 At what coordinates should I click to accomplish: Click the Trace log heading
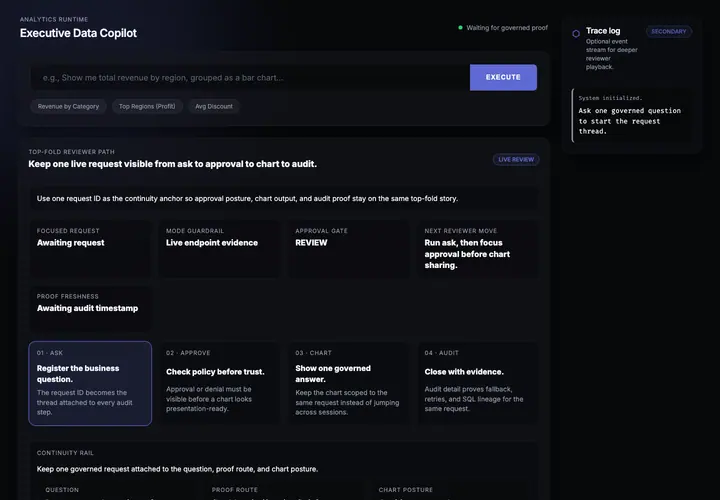click(603, 31)
